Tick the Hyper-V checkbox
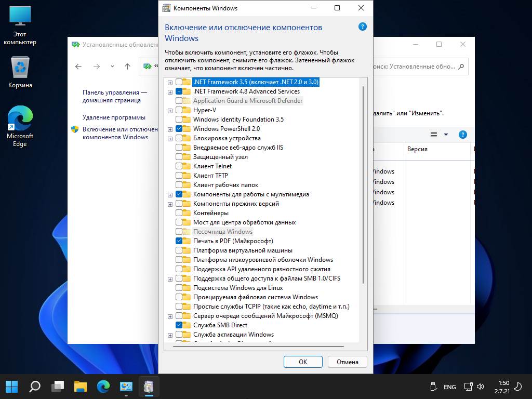532x399 pixels. pos(179,110)
